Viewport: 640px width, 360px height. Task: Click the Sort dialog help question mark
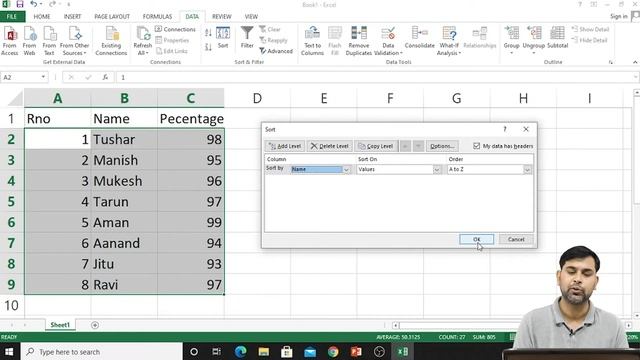505,129
